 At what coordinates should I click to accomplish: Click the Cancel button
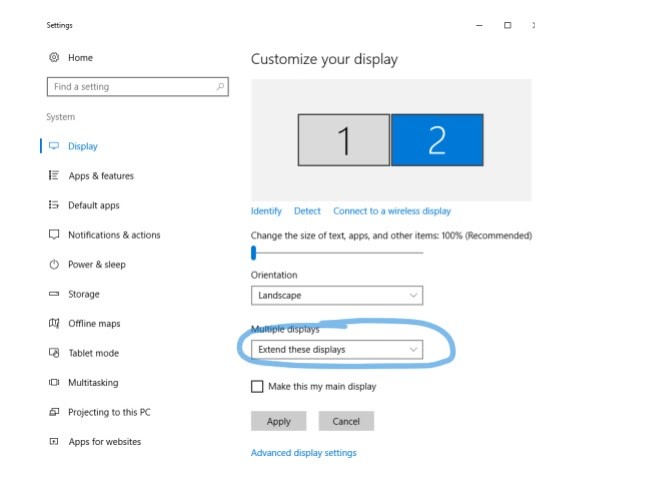click(x=346, y=421)
